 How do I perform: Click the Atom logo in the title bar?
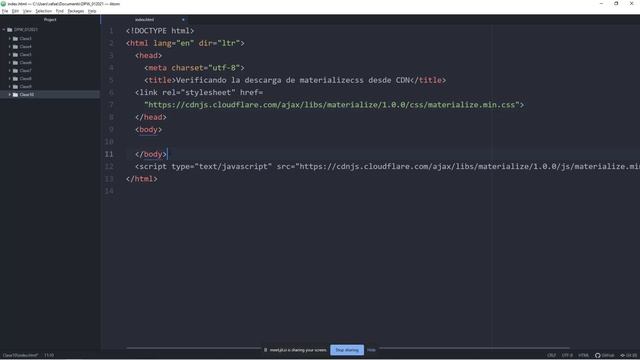click(3, 4)
